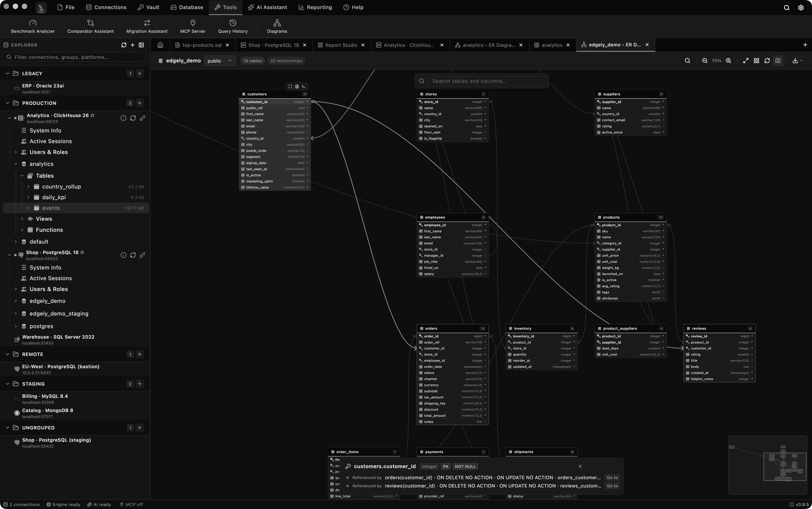Close the customers.customer_id detail popup

tap(580, 467)
